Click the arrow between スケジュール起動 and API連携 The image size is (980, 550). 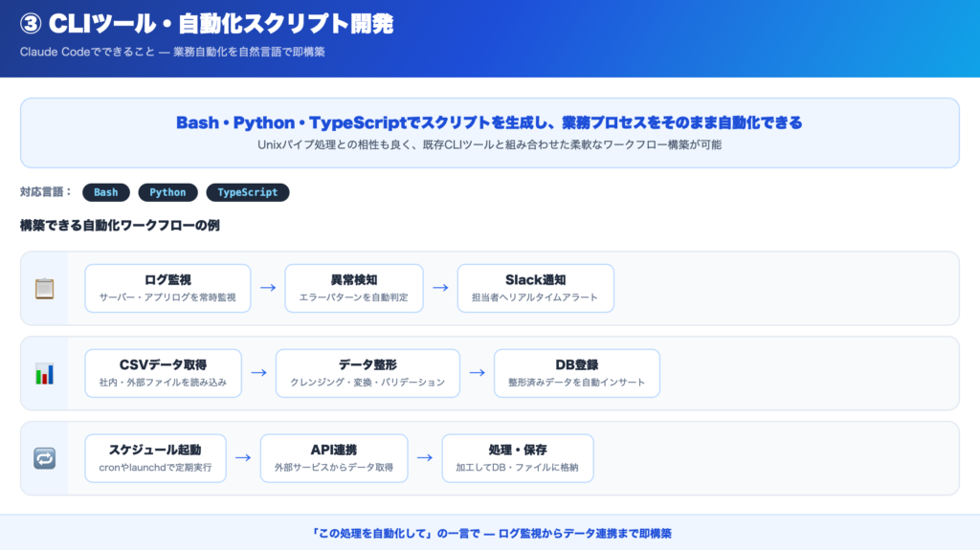(243, 458)
